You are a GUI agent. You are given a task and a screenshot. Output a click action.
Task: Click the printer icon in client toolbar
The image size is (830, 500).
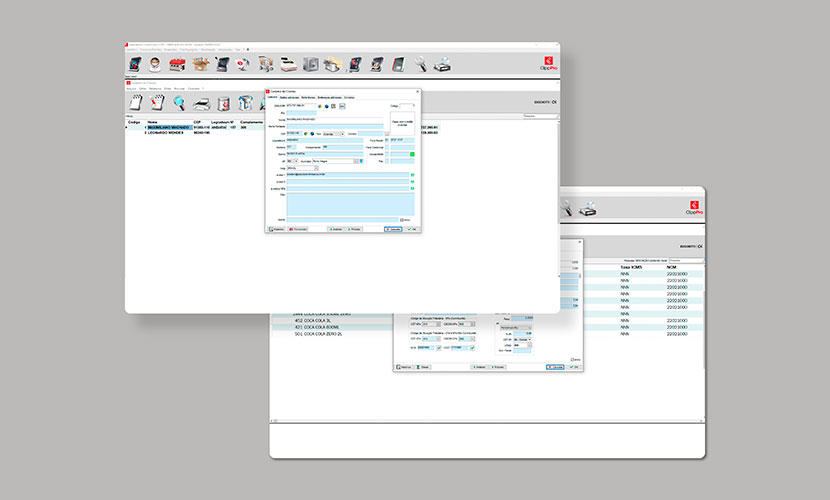201,103
